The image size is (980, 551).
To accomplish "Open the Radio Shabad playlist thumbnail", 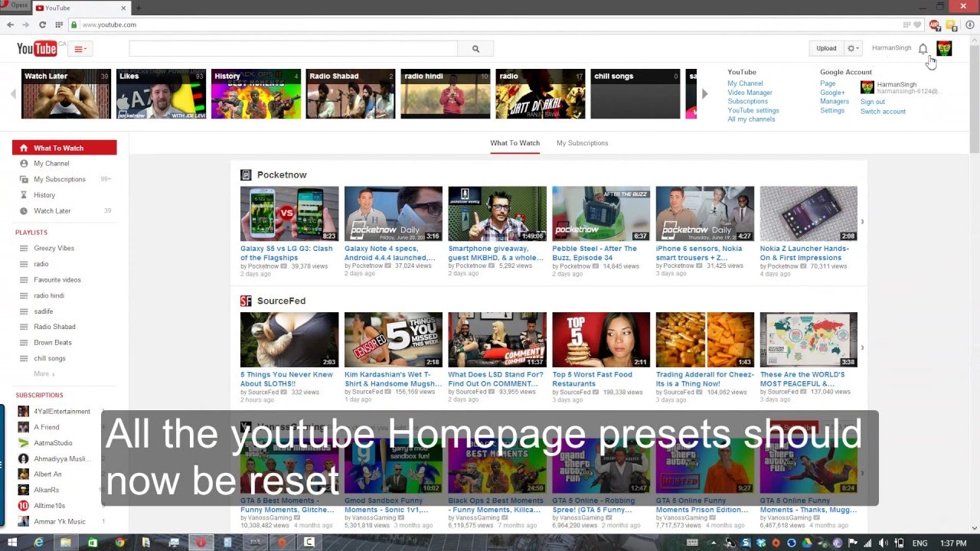I will pyautogui.click(x=351, y=94).
